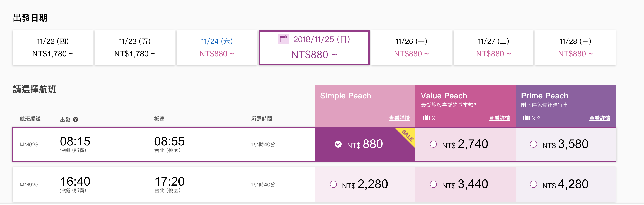The image size is (644, 205).
Task: Click the checked mark icon beside NT$ 880
Action: click(x=338, y=144)
